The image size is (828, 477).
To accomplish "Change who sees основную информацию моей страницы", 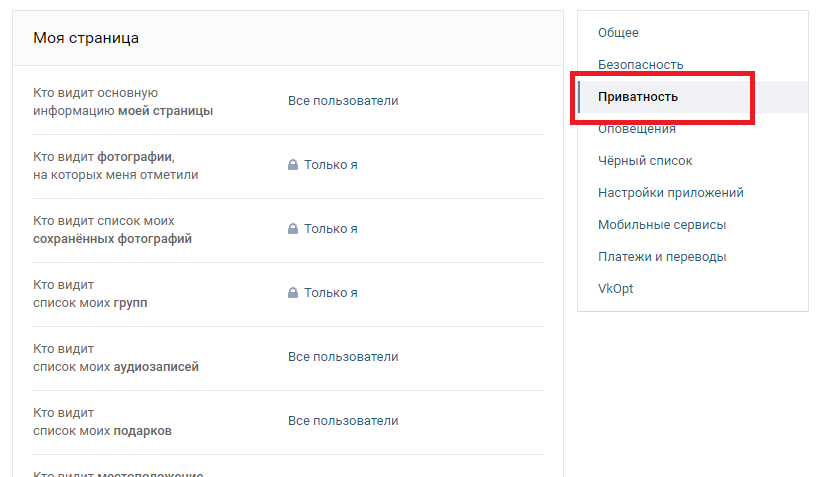I will 343,101.
